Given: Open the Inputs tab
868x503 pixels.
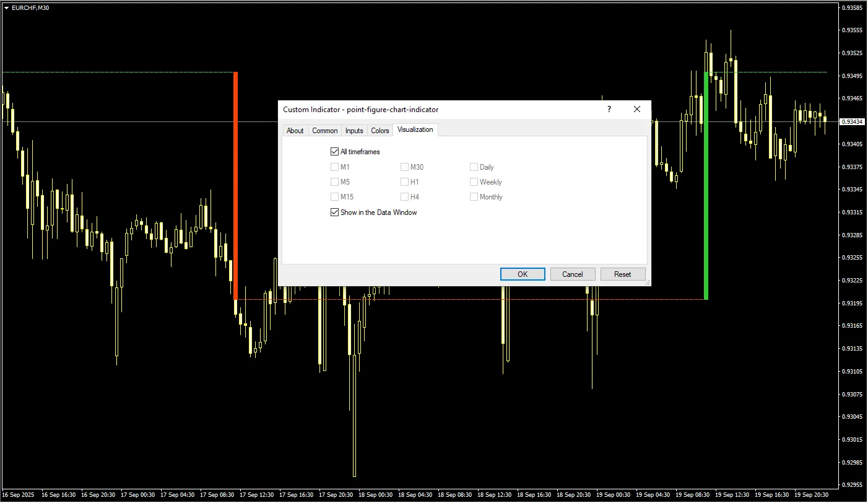Looking at the screenshot, I should tap(354, 131).
